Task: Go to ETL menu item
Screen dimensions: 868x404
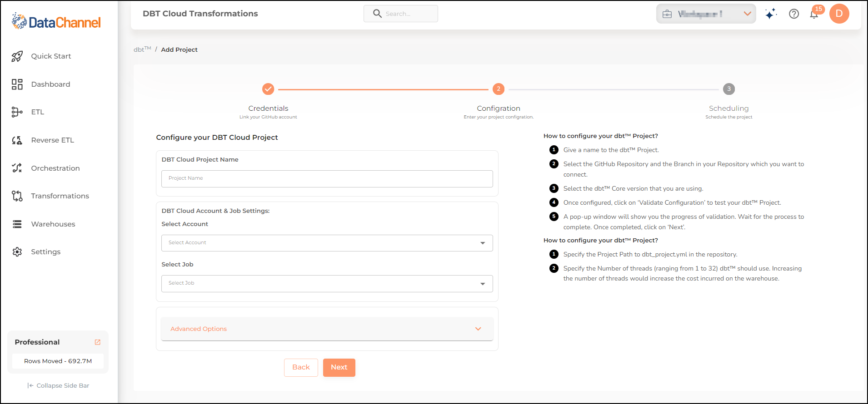Action: [38, 112]
